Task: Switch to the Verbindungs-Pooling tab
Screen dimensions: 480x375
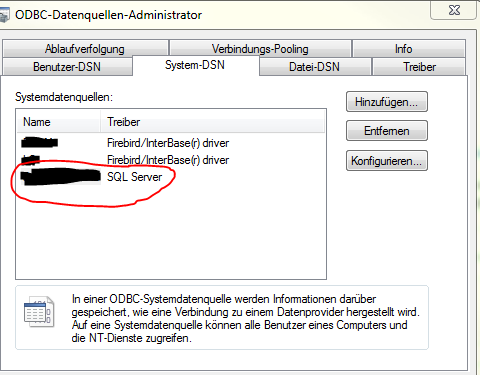Action: click(x=260, y=49)
